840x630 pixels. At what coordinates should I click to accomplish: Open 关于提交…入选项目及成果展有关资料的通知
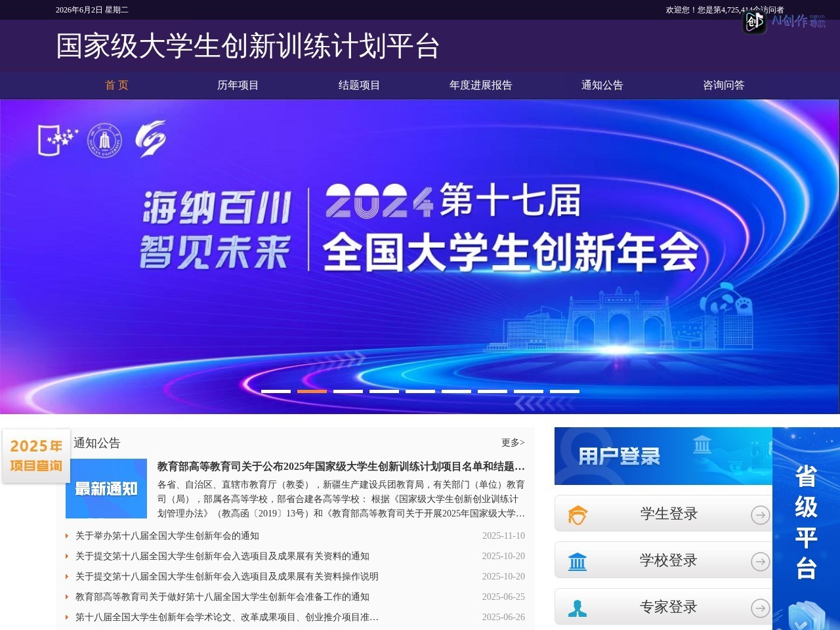[222, 556]
